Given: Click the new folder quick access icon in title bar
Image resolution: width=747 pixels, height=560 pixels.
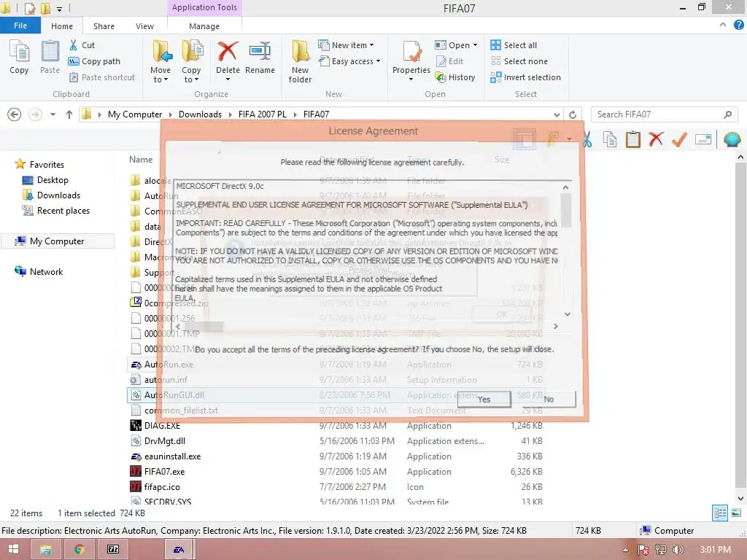Looking at the screenshot, I should click(x=45, y=8).
